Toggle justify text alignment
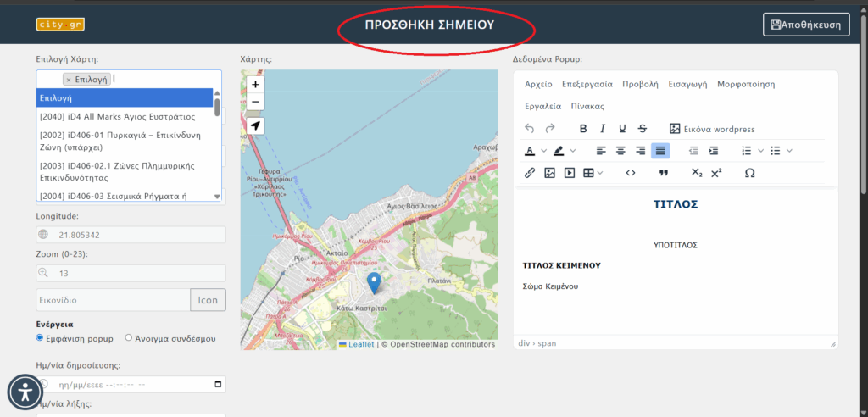Screen dimensions: 868x417 coord(660,151)
